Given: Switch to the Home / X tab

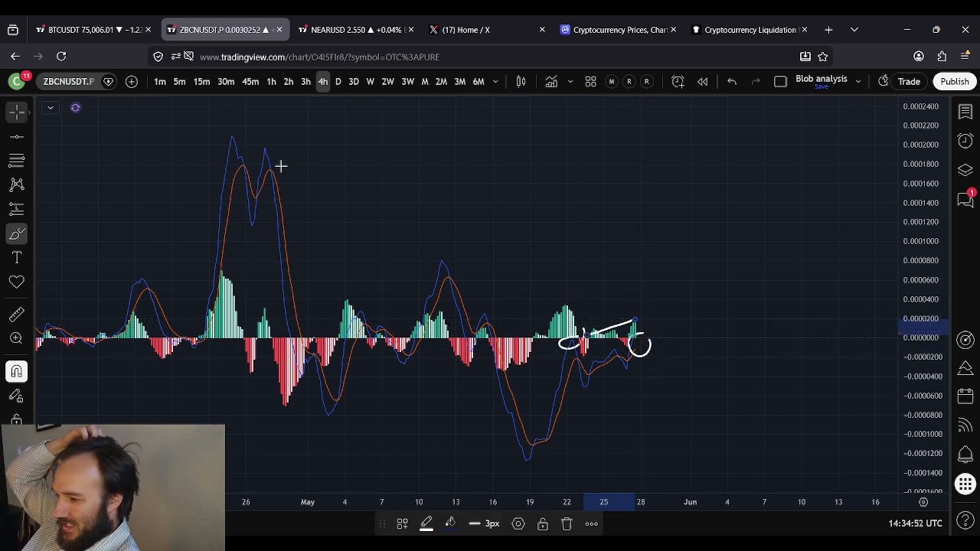Looking at the screenshot, I should [x=487, y=30].
